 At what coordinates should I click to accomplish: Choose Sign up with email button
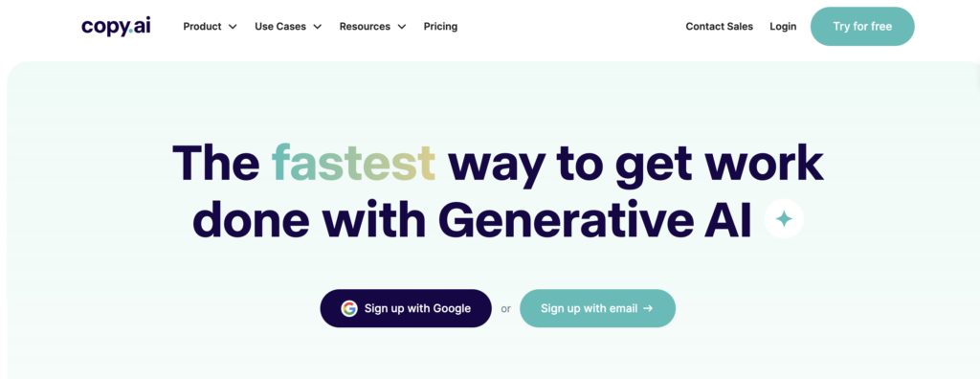point(597,308)
